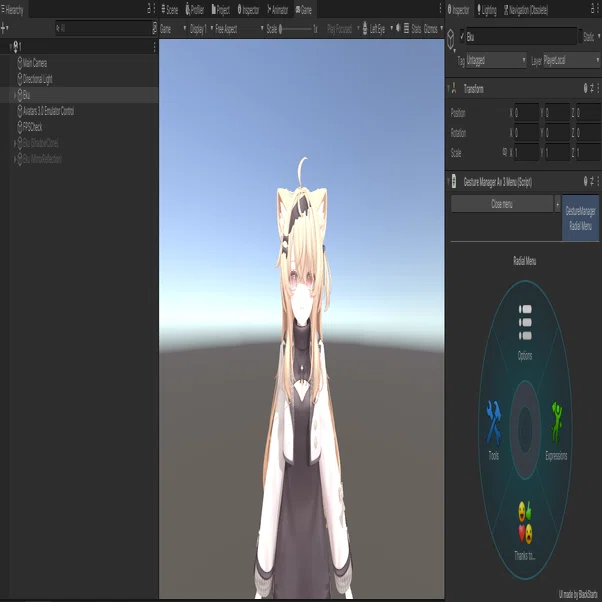Image resolution: width=602 pixels, height=602 pixels.
Task: Focus the Hierarchy search field
Action: pyautogui.click(x=104, y=28)
